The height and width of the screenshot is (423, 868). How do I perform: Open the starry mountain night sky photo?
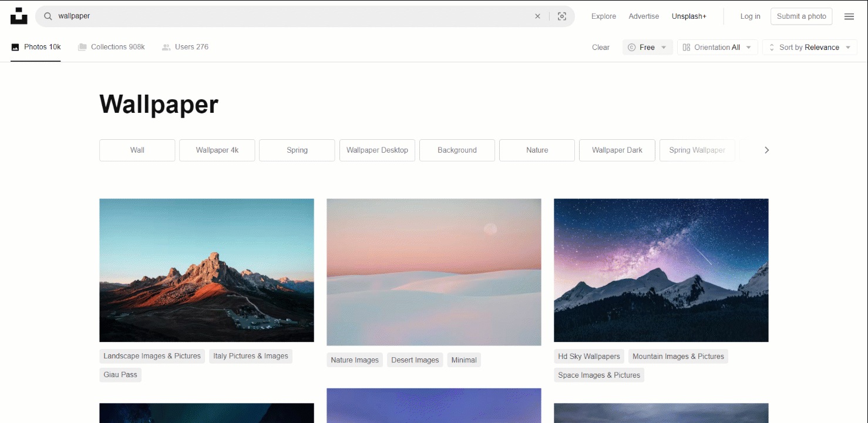(x=661, y=270)
